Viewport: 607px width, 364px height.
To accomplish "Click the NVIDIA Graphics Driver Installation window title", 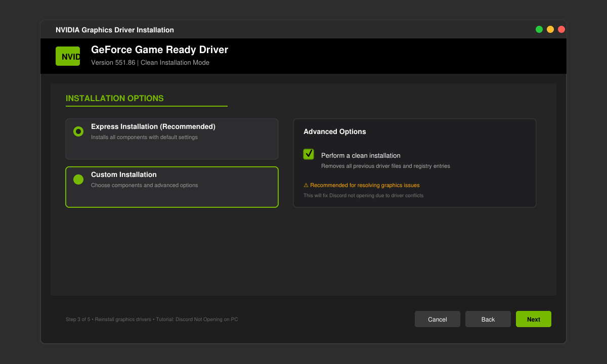I will coord(115,30).
